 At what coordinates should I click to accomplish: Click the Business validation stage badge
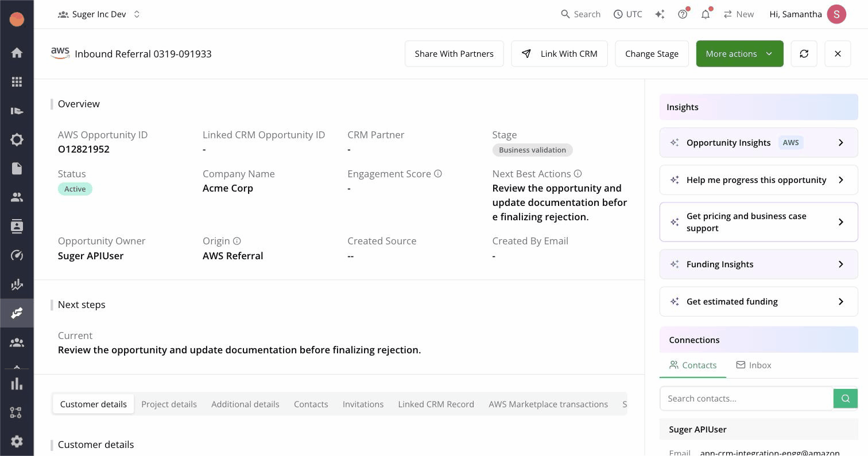pos(532,150)
